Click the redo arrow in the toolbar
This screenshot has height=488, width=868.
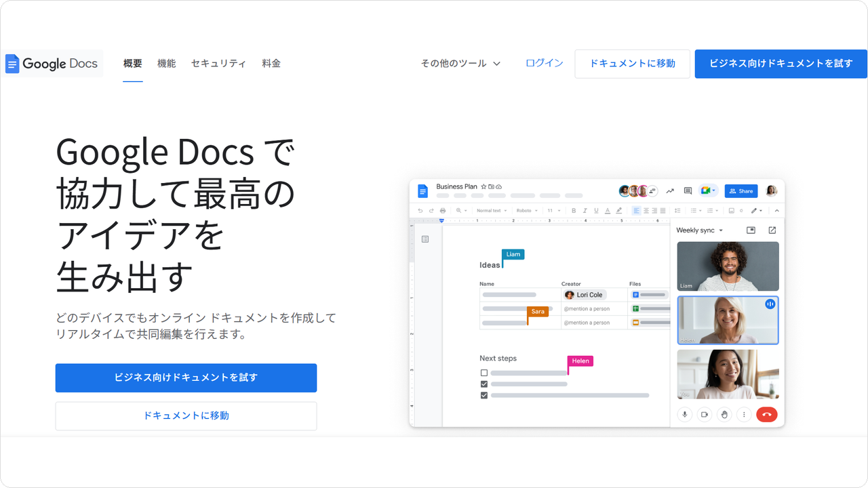pos(431,211)
